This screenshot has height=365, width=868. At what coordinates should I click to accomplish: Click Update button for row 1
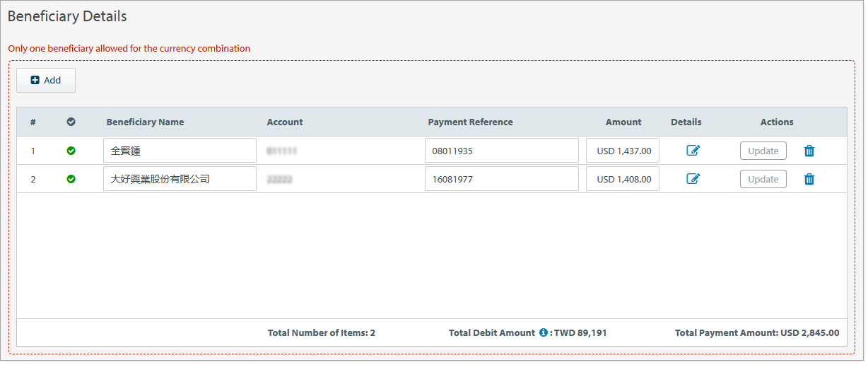[763, 151]
